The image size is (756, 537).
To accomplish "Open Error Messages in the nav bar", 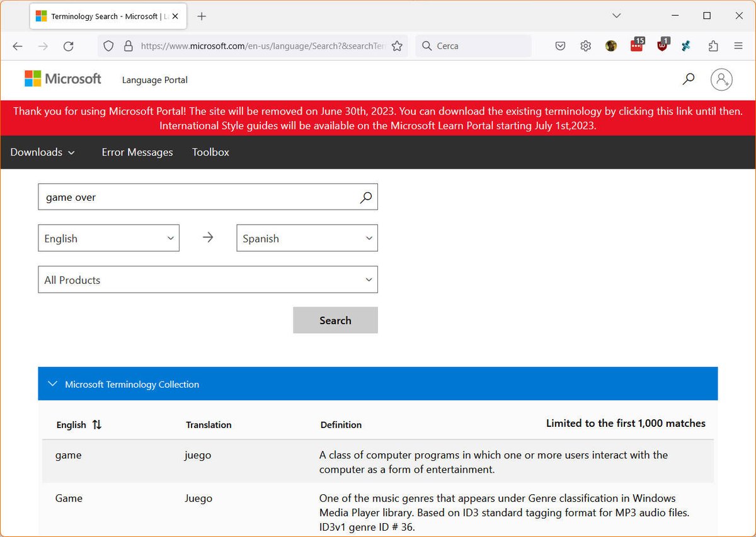I will pos(137,152).
